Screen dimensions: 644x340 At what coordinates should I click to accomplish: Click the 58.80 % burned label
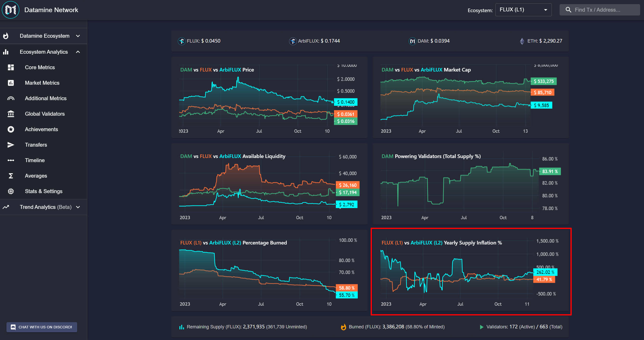[x=346, y=288]
